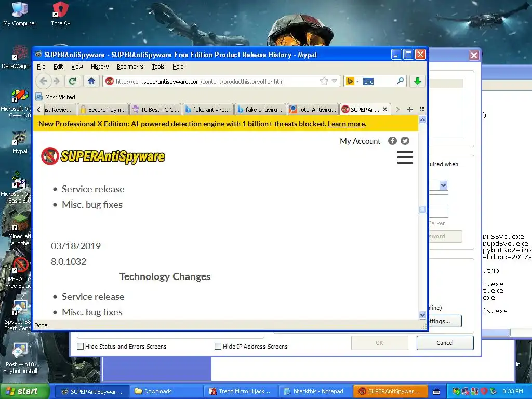Open a new tab with the plus icon
The image size is (532, 399).
tap(410, 109)
